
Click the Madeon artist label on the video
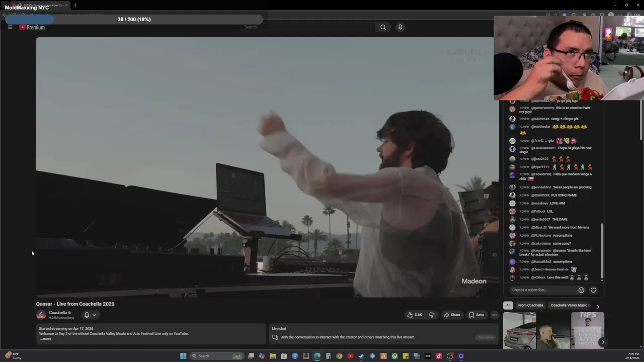[x=474, y=281]
